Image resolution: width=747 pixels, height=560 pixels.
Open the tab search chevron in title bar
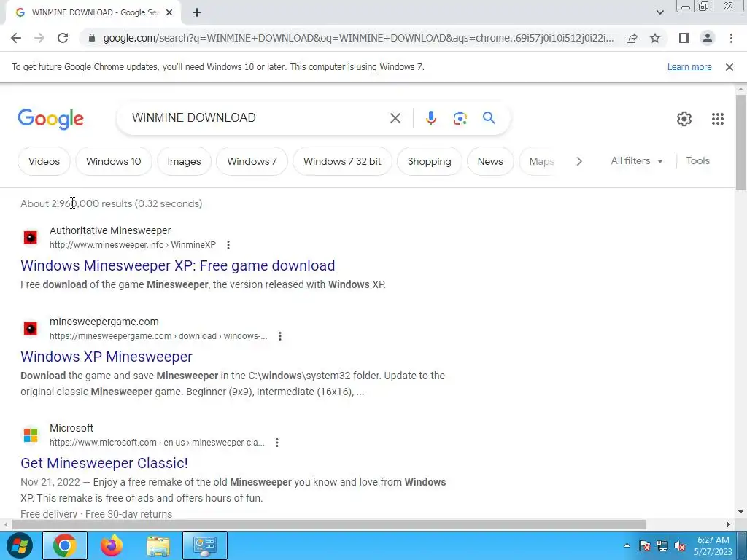[659, 12]
